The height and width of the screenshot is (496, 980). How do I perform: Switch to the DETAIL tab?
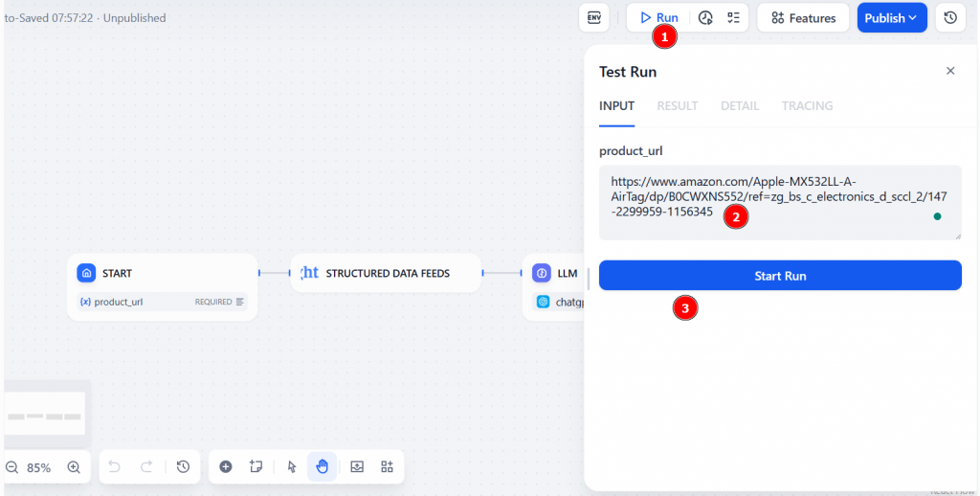[740, 105]
